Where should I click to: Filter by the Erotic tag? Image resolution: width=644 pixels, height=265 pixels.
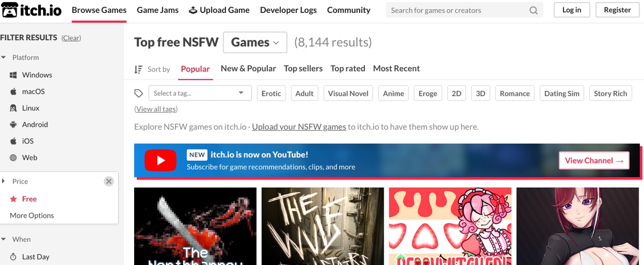point(271,93)
